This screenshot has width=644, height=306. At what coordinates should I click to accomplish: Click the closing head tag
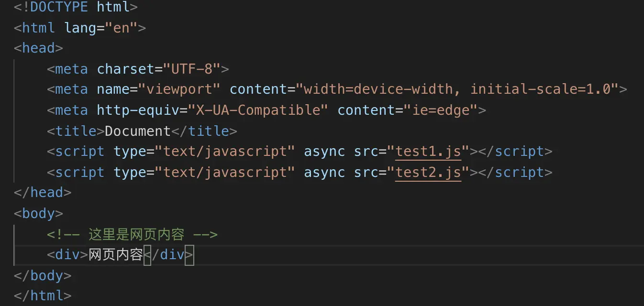pos(43,193)
